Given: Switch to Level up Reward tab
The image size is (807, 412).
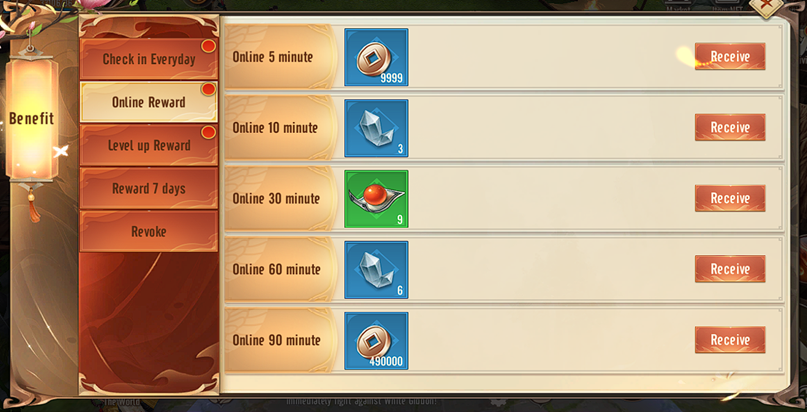Looking at the screenshot, I should pos(149,145).
